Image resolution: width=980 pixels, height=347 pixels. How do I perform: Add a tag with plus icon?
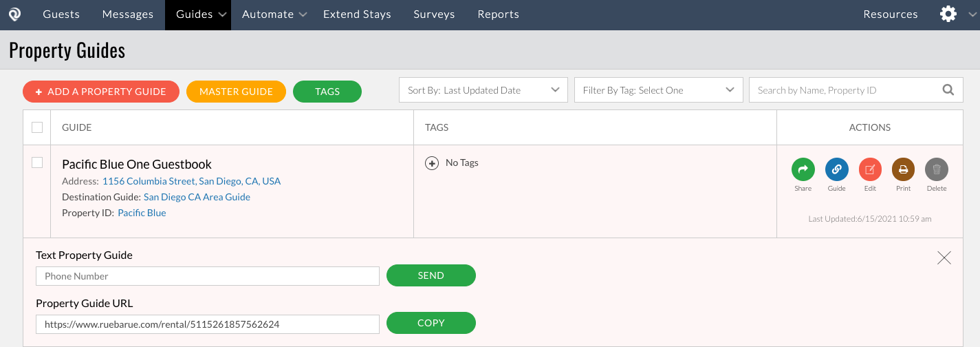point(432,163)
